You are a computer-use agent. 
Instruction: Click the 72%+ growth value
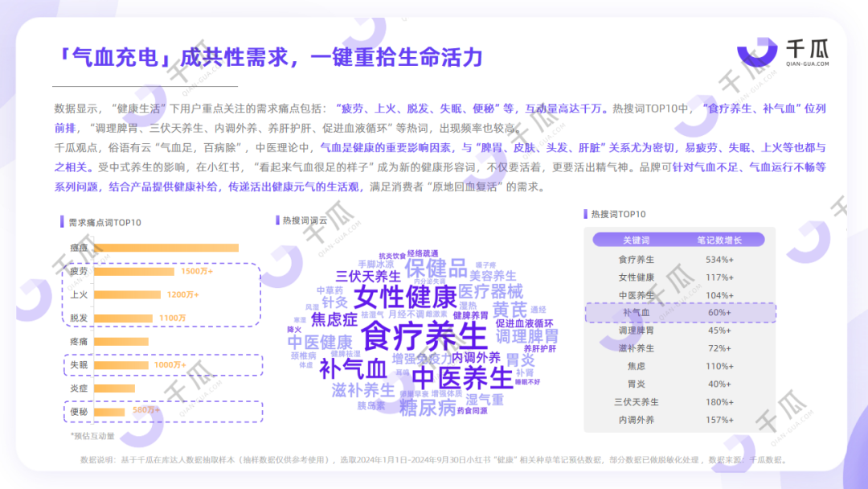pyautogui.click(x=719, y=348)
